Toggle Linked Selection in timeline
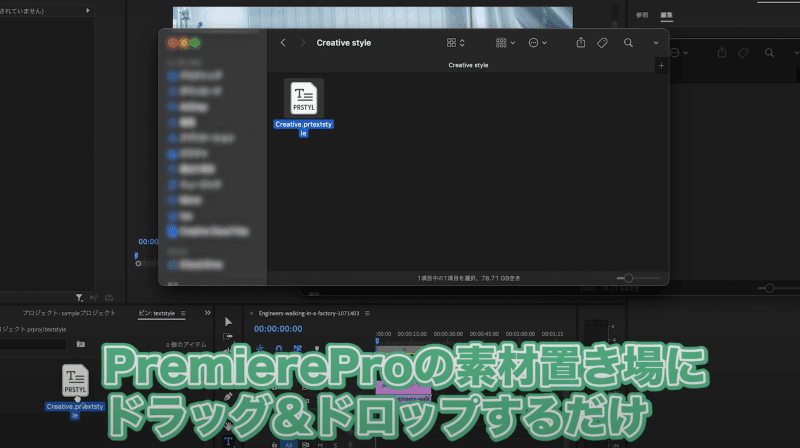Screen dimensions: 800x448 [x=297, y=349]
